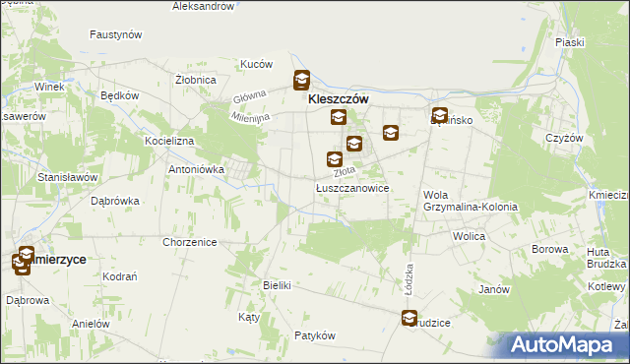630x364 pixels.
Task: Click the school icon at Łękińsko
Action: (440, 115)
